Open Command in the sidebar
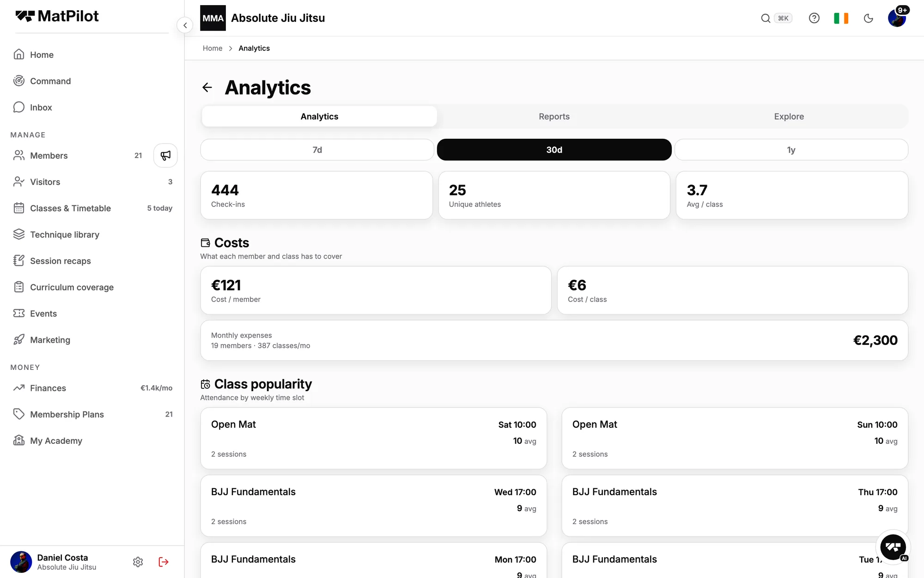Viewport: 924px width, 578px height. pos(92,81)
